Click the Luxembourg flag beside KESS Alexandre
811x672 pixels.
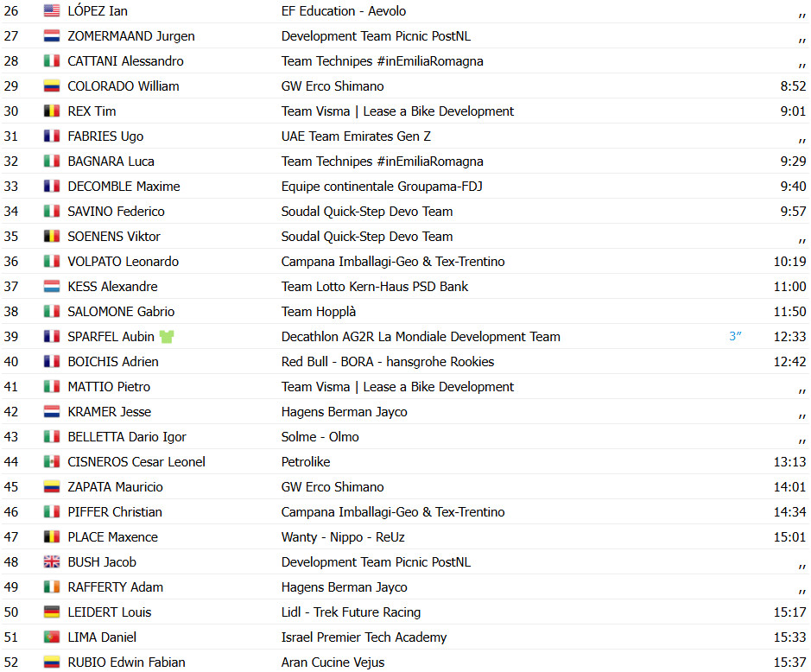[52, 286]
